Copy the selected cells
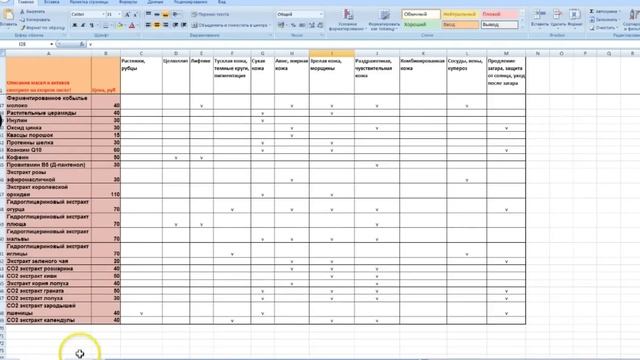The height and width of the screenshot is (360, 640). tap(35, 20)
